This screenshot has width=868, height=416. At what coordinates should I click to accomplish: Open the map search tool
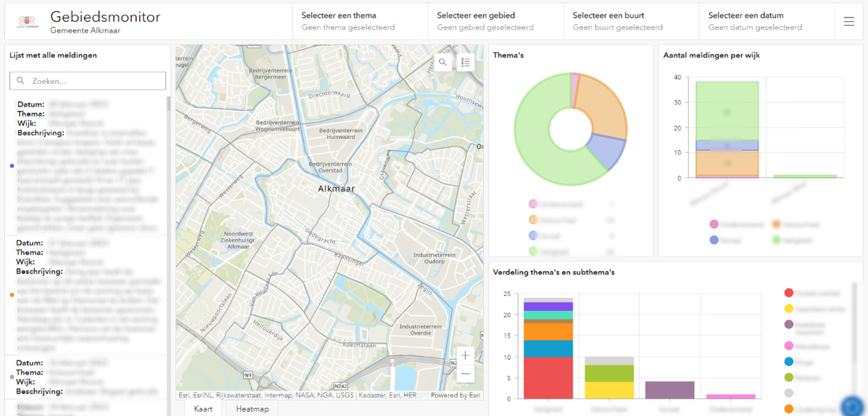(x=443, y=63)
